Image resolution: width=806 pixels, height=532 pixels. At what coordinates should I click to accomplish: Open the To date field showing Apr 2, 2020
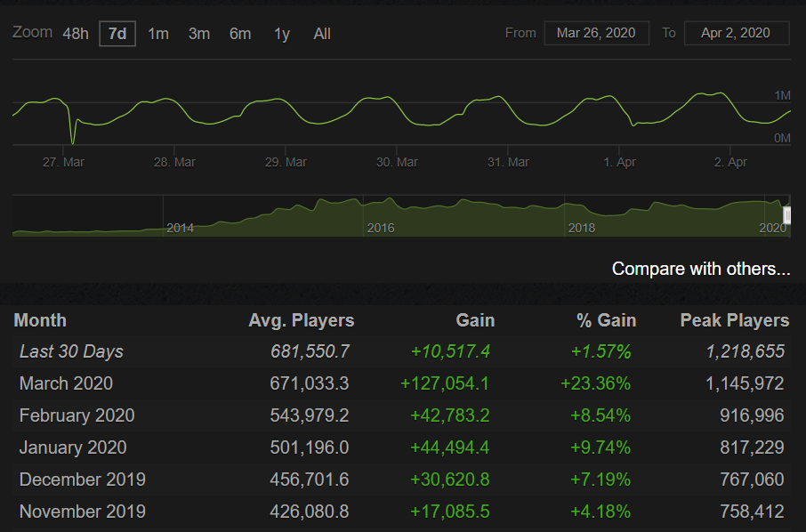pos(737,32)
